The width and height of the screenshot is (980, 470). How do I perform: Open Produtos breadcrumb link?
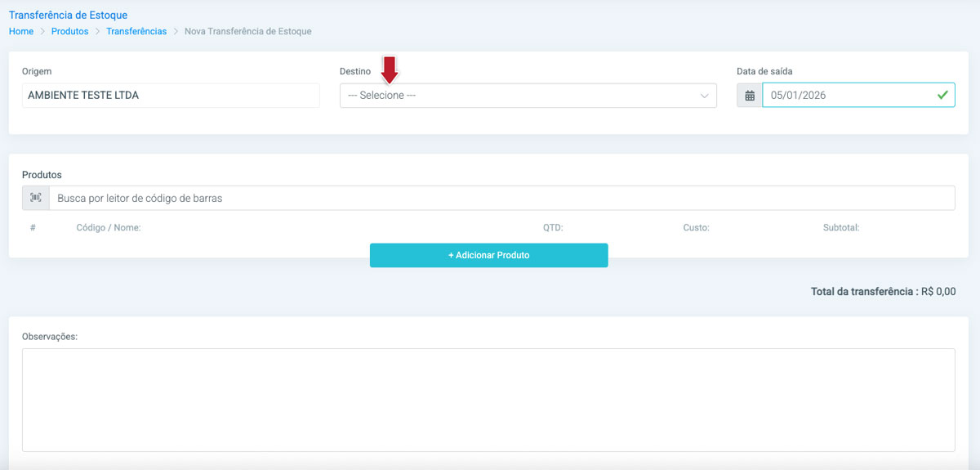tap(69, 31)
